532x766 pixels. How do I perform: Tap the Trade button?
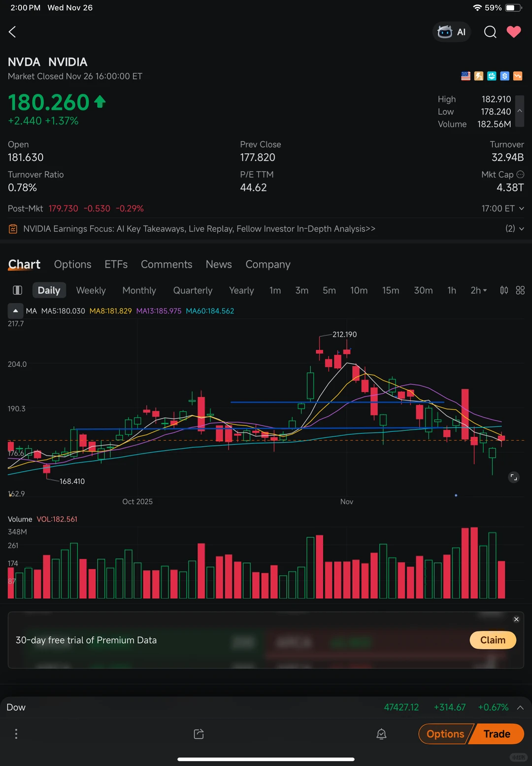(497, 733)
